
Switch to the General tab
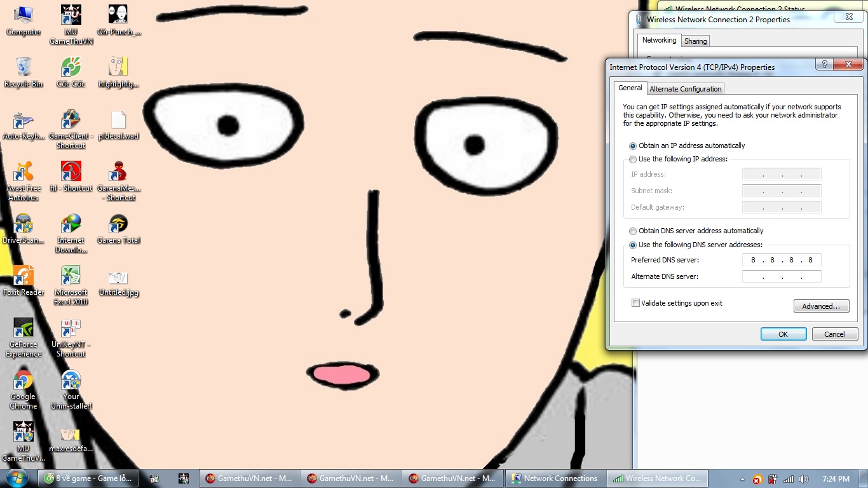tap(630, 88)
